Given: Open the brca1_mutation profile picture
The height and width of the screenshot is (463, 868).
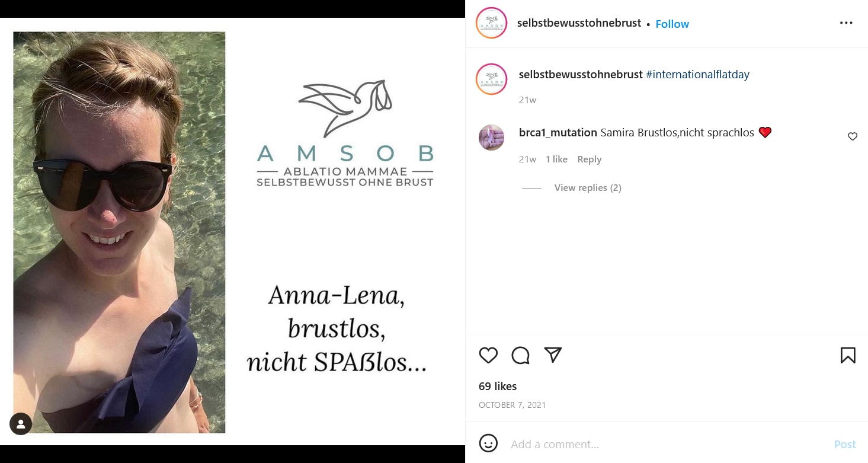Looking at the screenshot, I should tap(491, 138).
